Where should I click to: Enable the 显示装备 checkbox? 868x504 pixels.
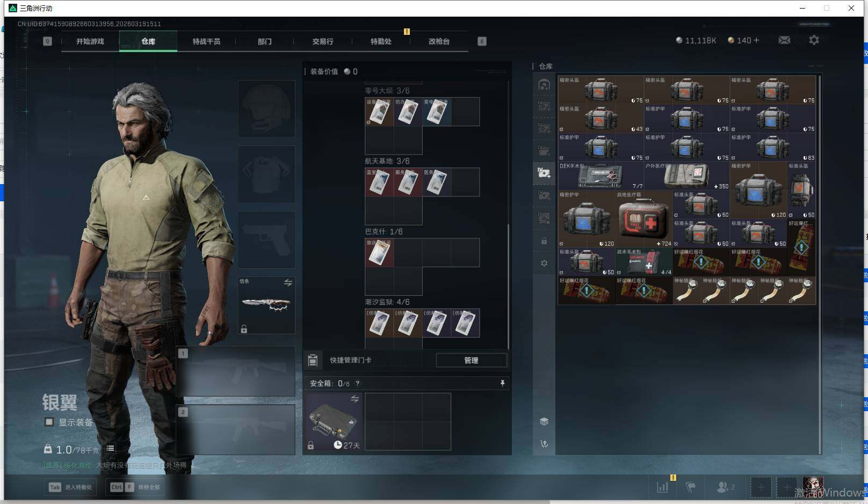(x=49, y=422)
